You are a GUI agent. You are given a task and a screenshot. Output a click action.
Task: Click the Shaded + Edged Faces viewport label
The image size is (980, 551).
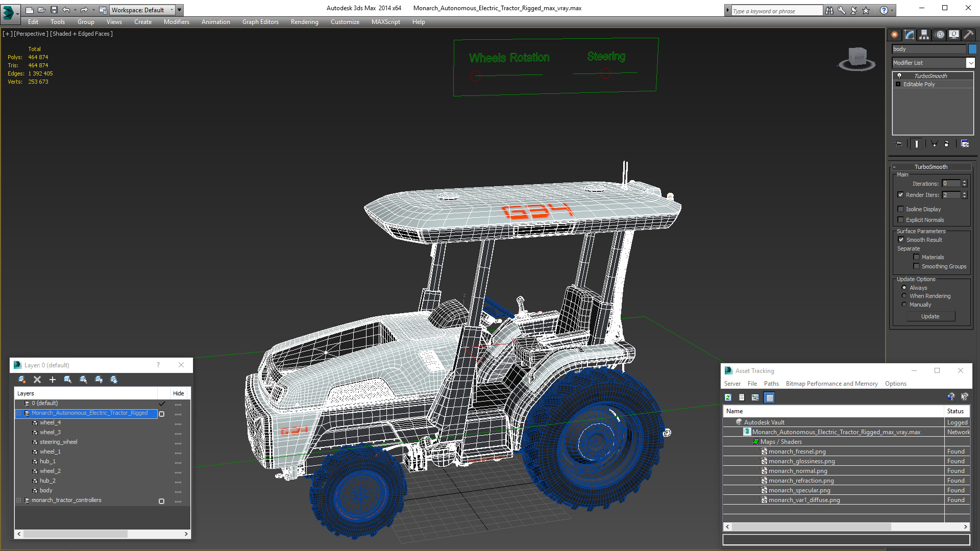point(81,34)
